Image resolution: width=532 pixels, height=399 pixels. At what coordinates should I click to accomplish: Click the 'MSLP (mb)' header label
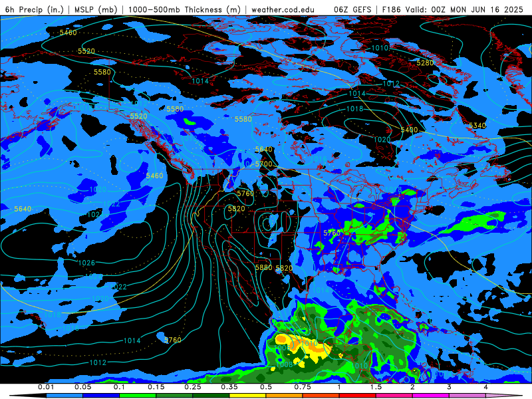[x=96, y=9]
